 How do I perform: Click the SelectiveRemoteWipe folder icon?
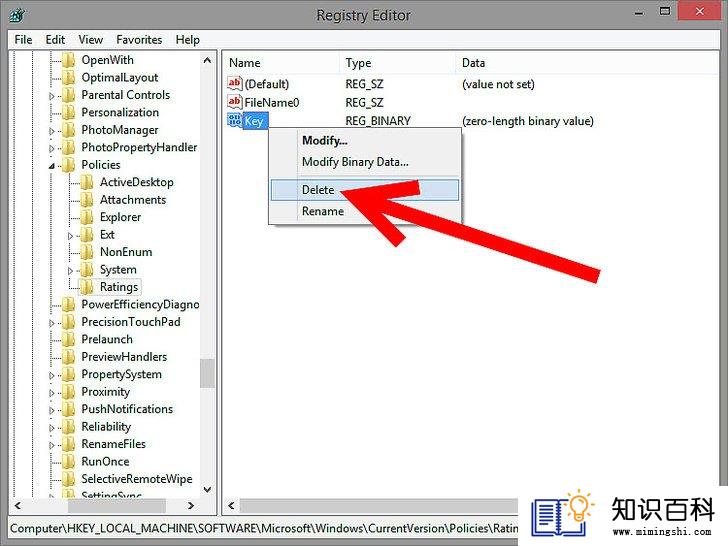[69, 479]
